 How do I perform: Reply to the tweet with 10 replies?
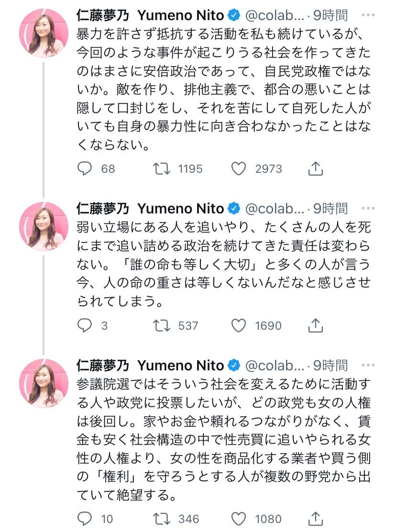point(85,519)
